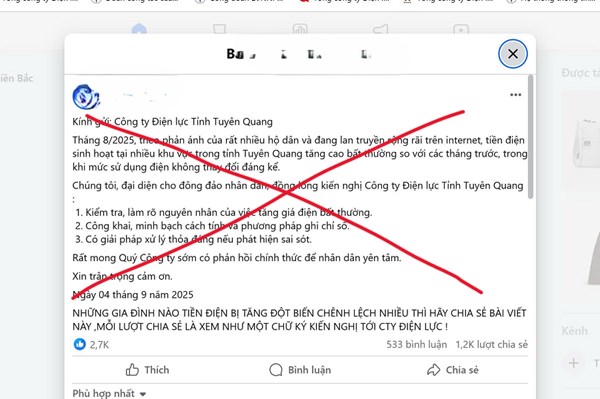Image resolution: width=600 pixels, height=399 pixels.
Task: Go to Facebook Home icon behind dialog
Action: 139,29
